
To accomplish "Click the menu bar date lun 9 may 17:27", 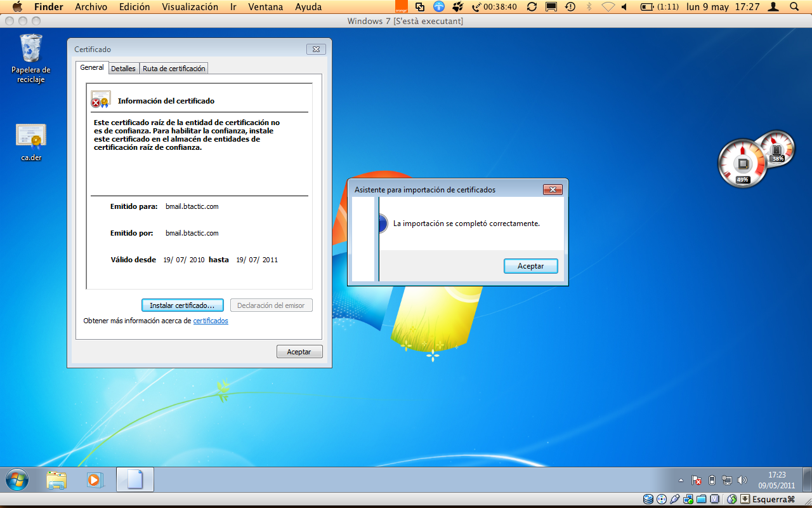I will pyautogui.click(x=723, y=7).
